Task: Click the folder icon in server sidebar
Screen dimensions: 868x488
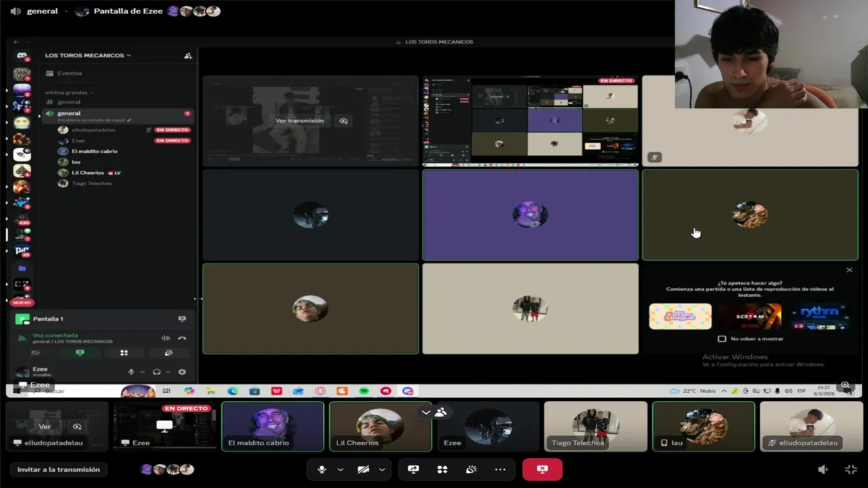Action: (x=22, y=268)
